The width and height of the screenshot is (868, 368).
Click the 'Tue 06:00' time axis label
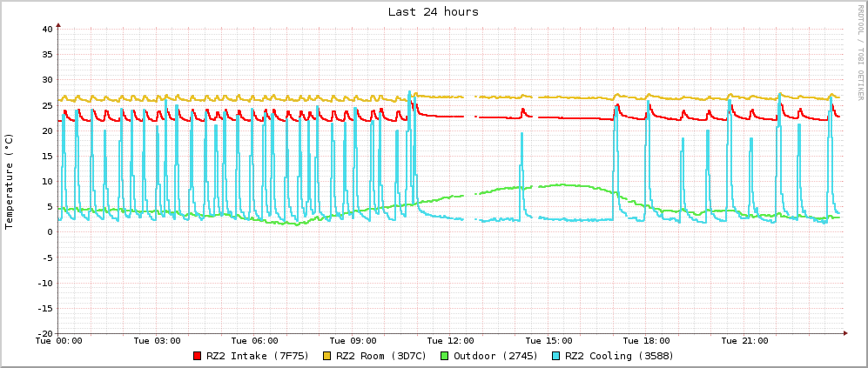[254, 340]
